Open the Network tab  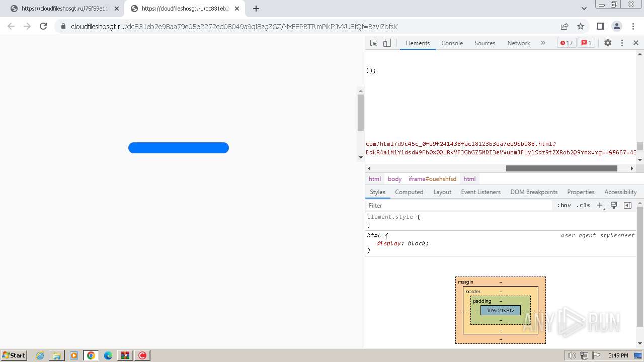click(x=519, y=43)
